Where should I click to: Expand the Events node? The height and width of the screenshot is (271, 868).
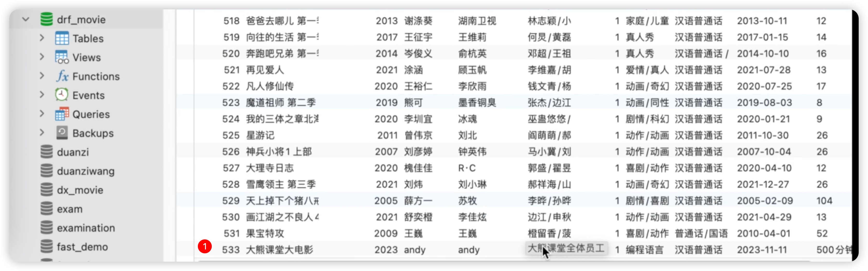tap(42, 95)
